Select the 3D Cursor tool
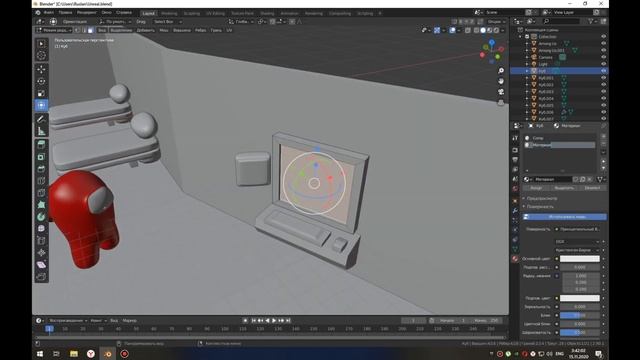640x360 pixels. [41, 56]
